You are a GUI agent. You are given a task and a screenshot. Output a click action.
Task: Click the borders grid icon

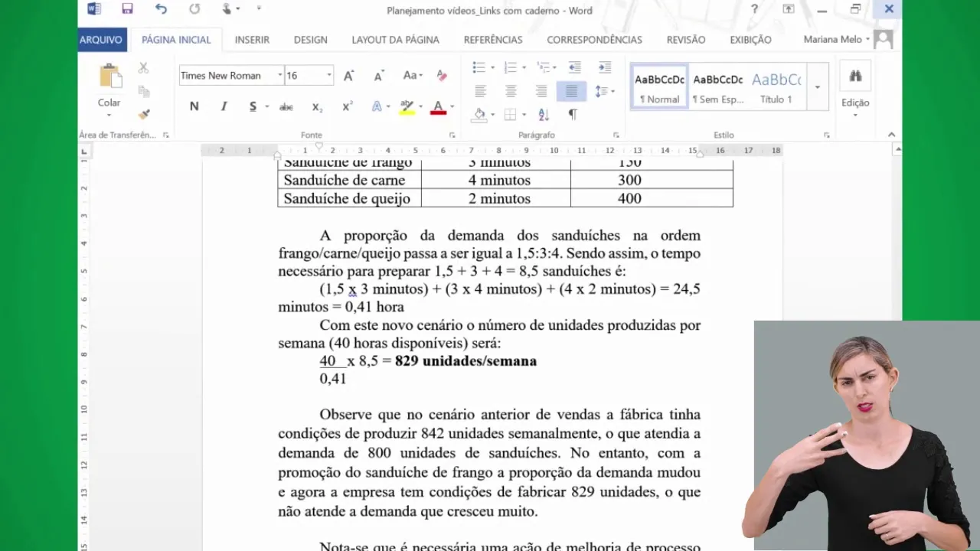[x=511, y=114]
